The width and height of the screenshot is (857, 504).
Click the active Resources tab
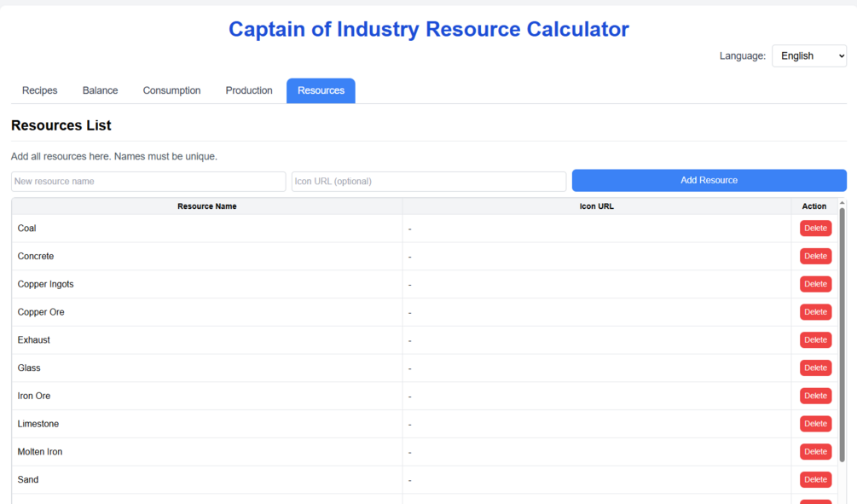click(x=321, y=90)
